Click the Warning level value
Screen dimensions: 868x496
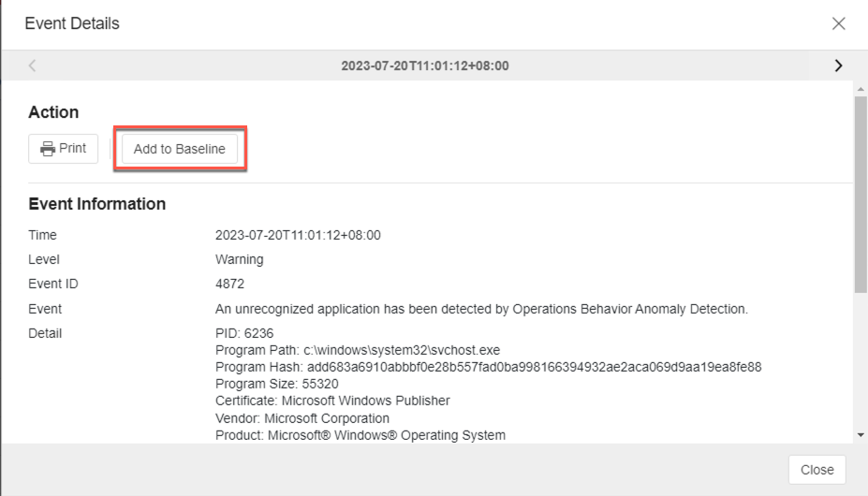(240, 259)
